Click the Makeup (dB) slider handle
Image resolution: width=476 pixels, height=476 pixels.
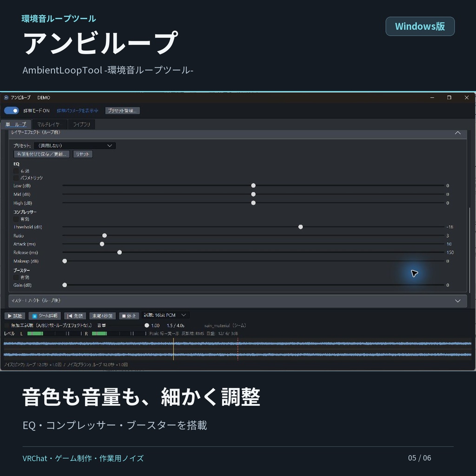[65, 261]
